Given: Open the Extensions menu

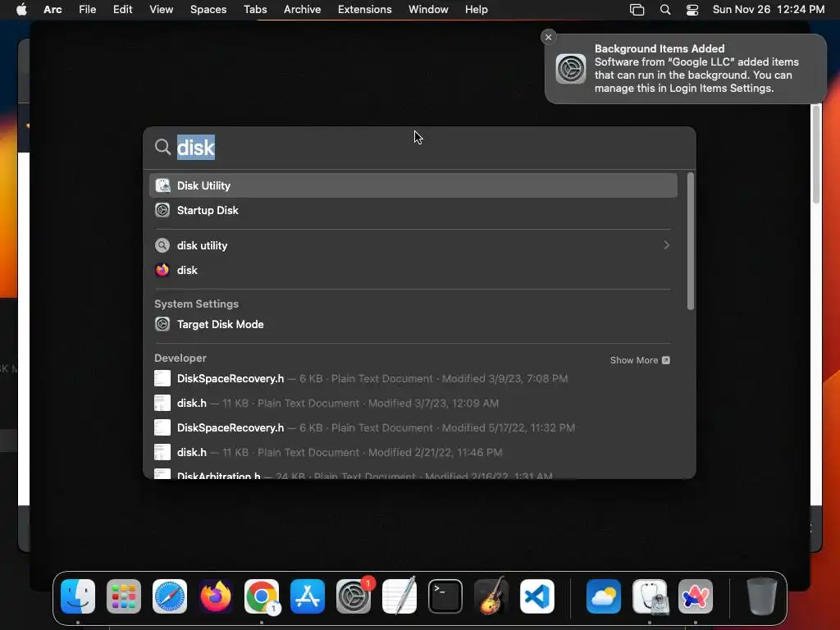Looking at the screenshot, I should pyautogui.click(x=364, y=10).
